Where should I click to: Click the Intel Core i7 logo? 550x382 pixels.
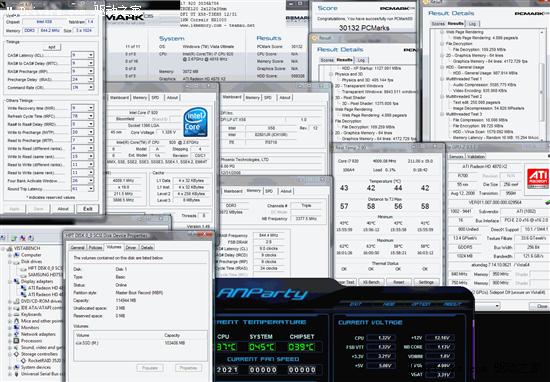[195, 122]
